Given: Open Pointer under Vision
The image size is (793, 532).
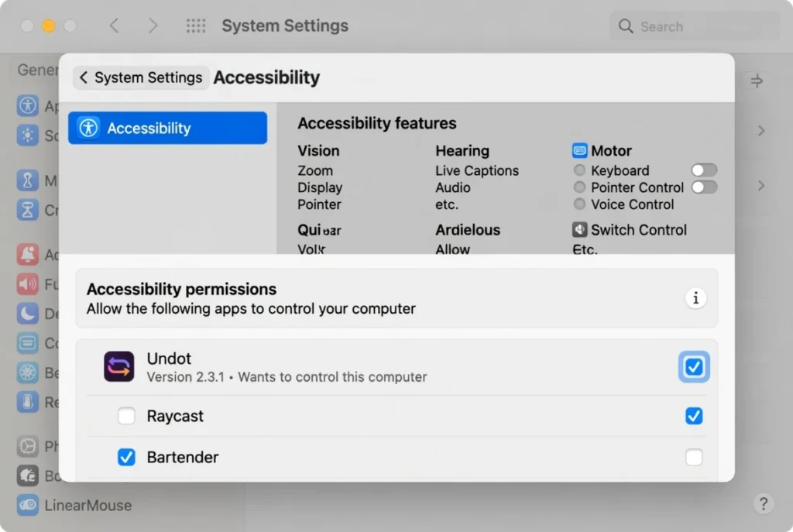Looking at the screenshot, I should tap(319, 204).
